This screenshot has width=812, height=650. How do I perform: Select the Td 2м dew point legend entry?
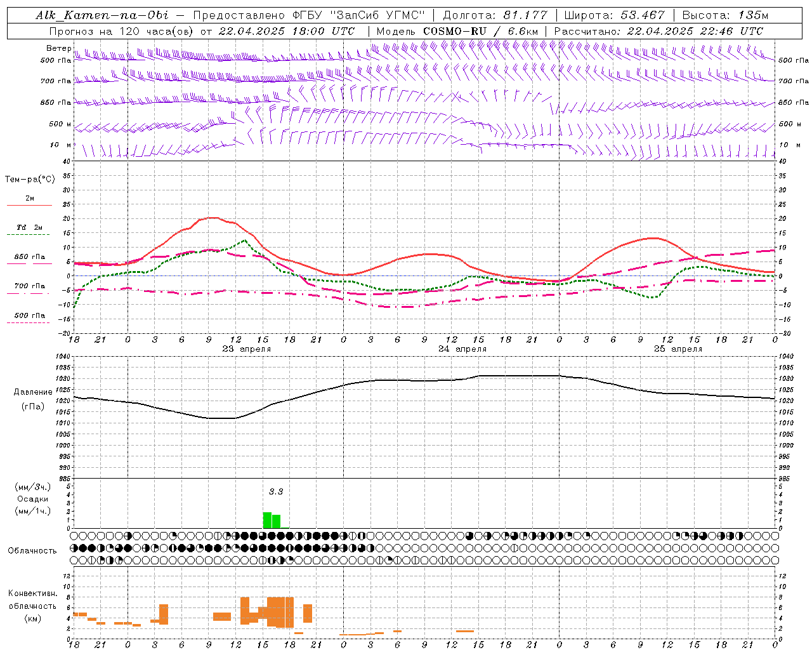tap(30, 227)
